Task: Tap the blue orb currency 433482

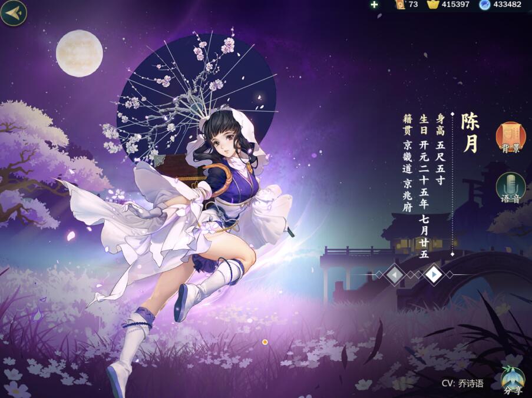Action: pyautogui.click(x=500, y=4)
